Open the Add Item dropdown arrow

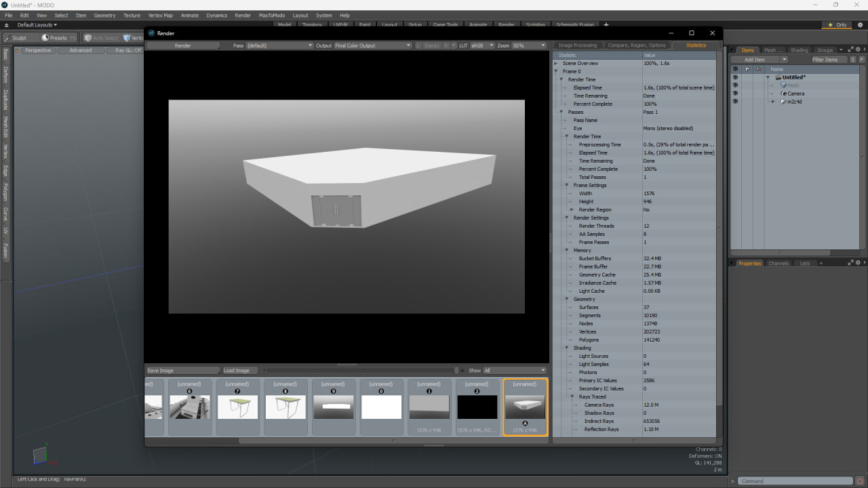[x=784, y=60]
